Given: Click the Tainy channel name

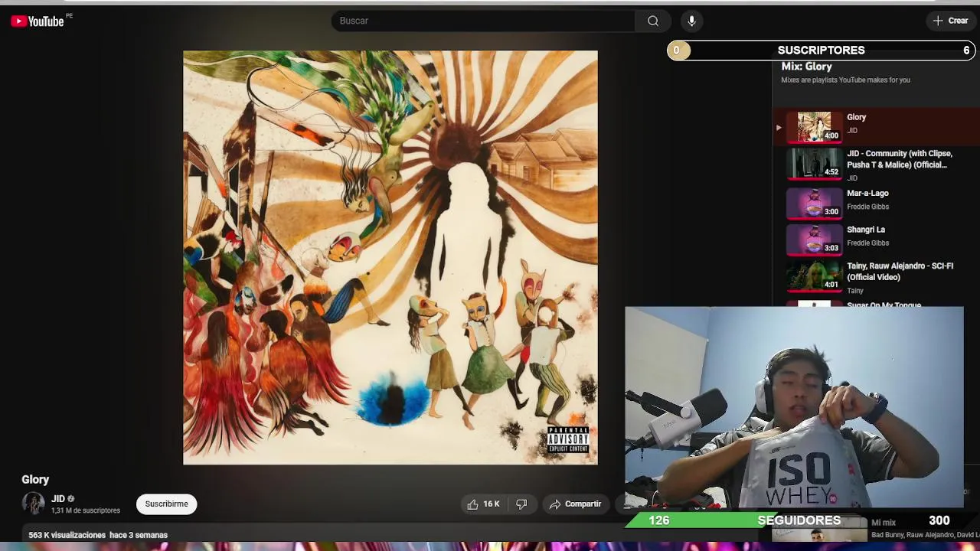Looking at the screenshot, I should tap(855, 291).
